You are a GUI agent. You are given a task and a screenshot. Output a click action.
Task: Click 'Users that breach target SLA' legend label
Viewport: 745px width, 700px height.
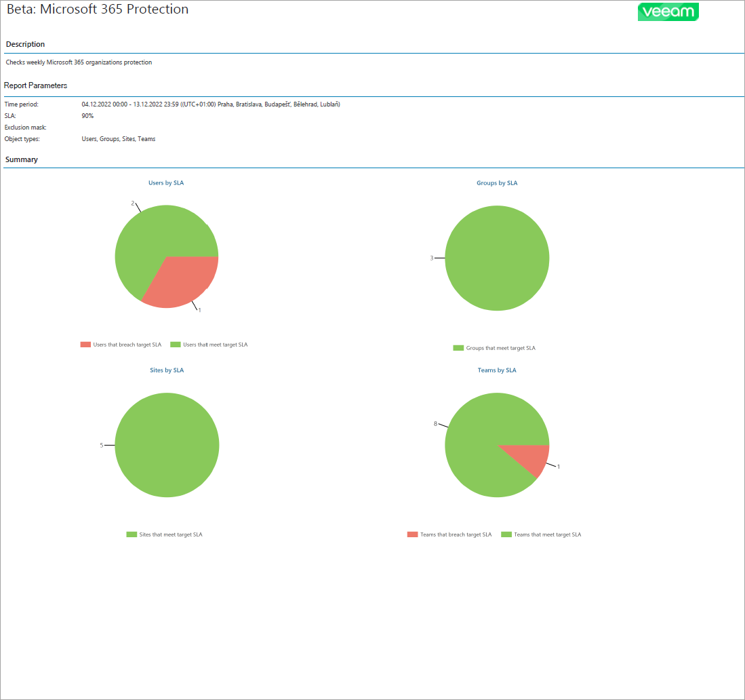(127, 345)
